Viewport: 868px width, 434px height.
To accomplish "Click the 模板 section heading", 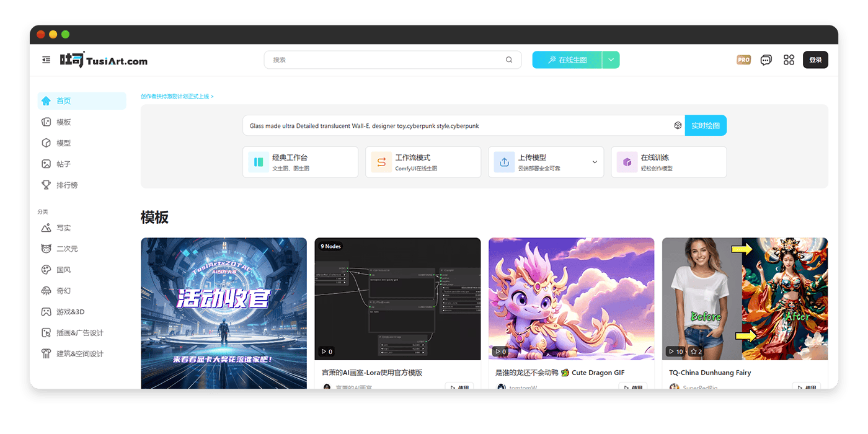I will 154,218.
